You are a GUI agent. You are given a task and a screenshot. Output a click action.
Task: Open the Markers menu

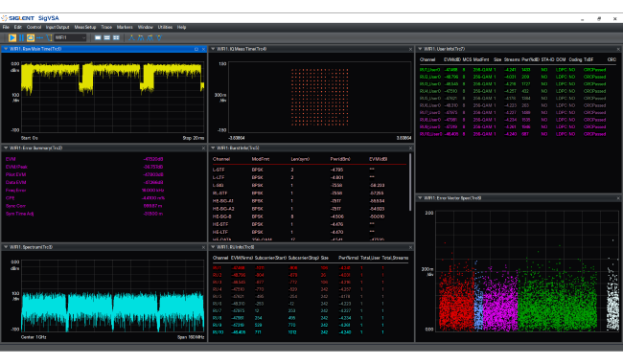tap(125, 28)
